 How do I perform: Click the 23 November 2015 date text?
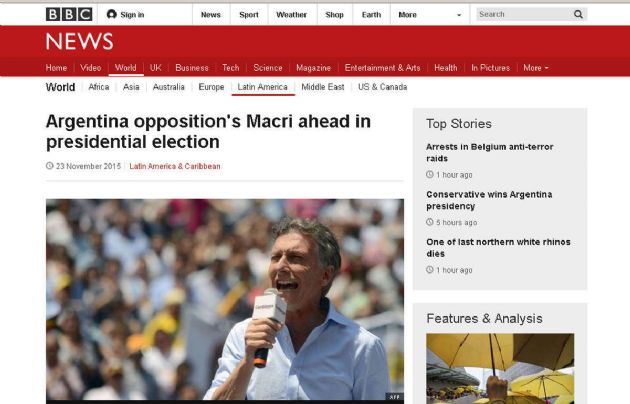pos(88,166)
